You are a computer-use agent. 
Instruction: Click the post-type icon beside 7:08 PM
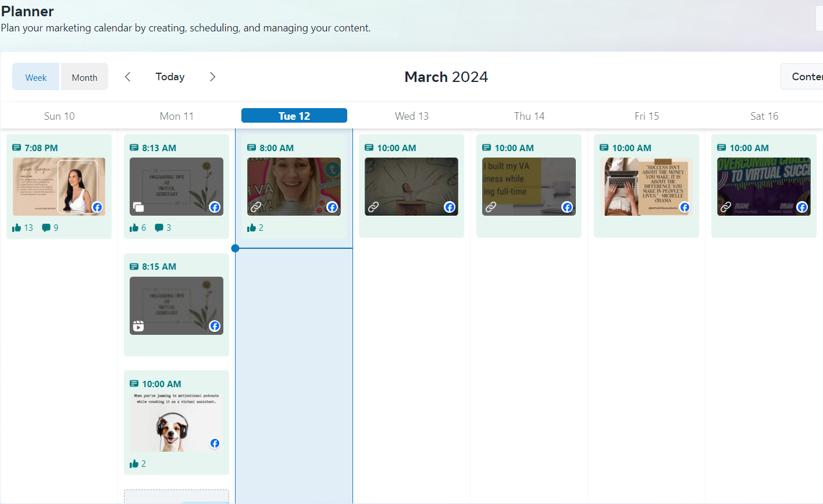click(x=17, y=148)
